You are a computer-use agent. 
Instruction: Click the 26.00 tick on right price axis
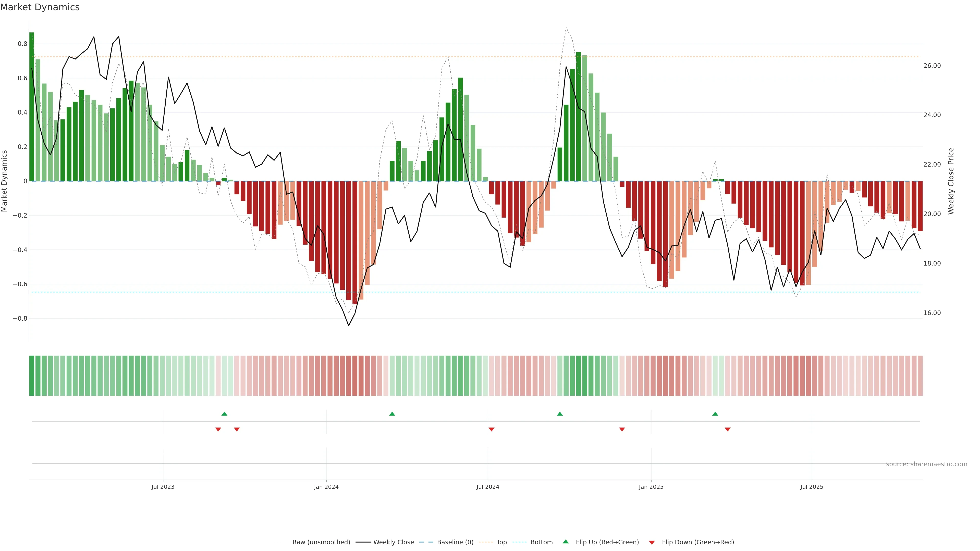pos(932,66)
